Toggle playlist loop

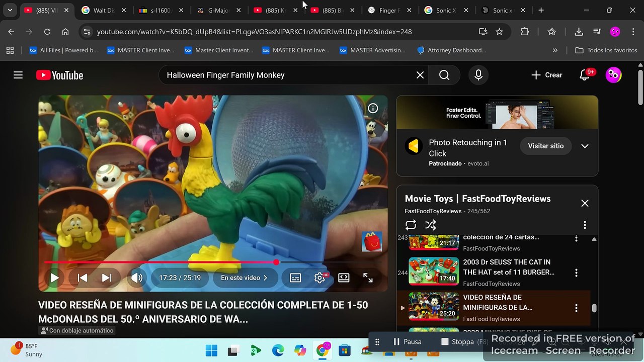click(411, 225)
